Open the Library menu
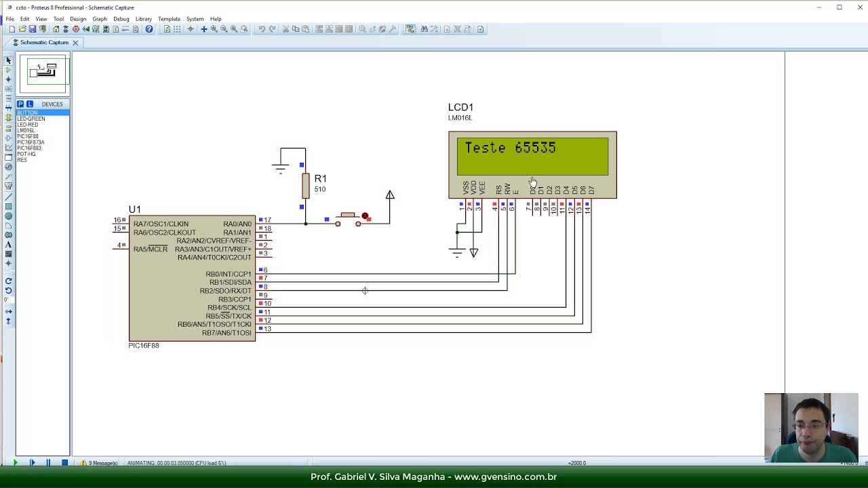This screenshot has height=488, width=868. tap(143, 19)
